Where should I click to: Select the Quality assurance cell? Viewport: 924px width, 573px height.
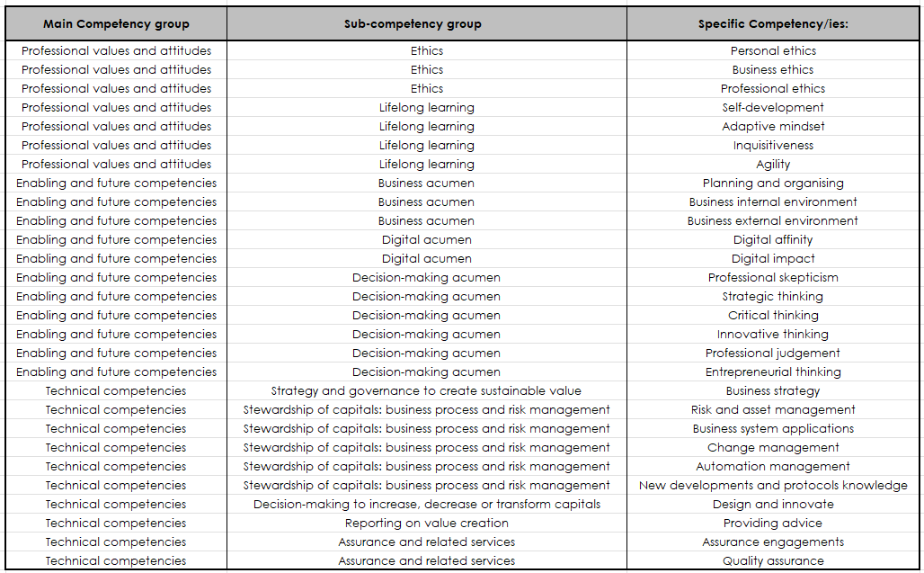[773, 561]
